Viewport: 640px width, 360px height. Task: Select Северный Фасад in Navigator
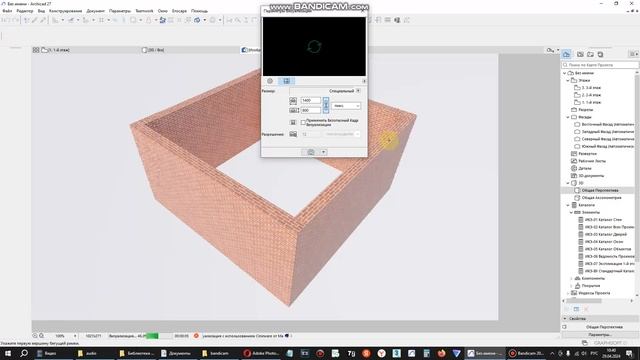tap(604, 139)
